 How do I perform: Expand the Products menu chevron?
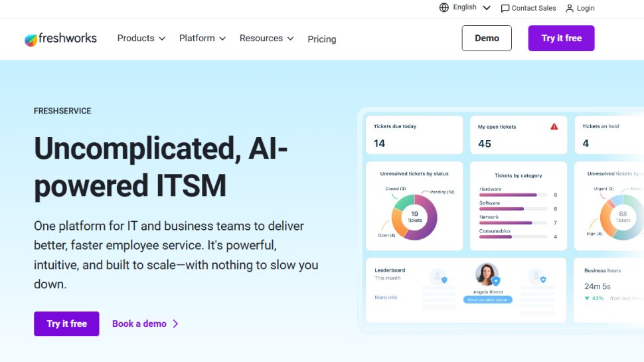point(162,39)
